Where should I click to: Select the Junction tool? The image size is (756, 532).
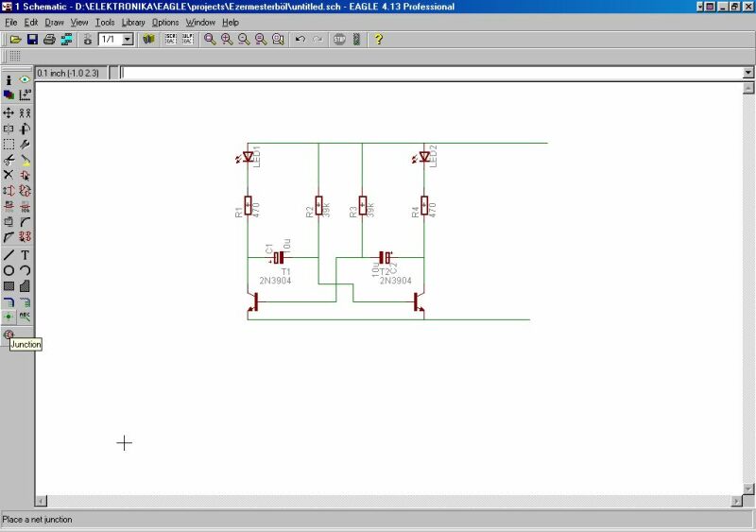(9, 317)
